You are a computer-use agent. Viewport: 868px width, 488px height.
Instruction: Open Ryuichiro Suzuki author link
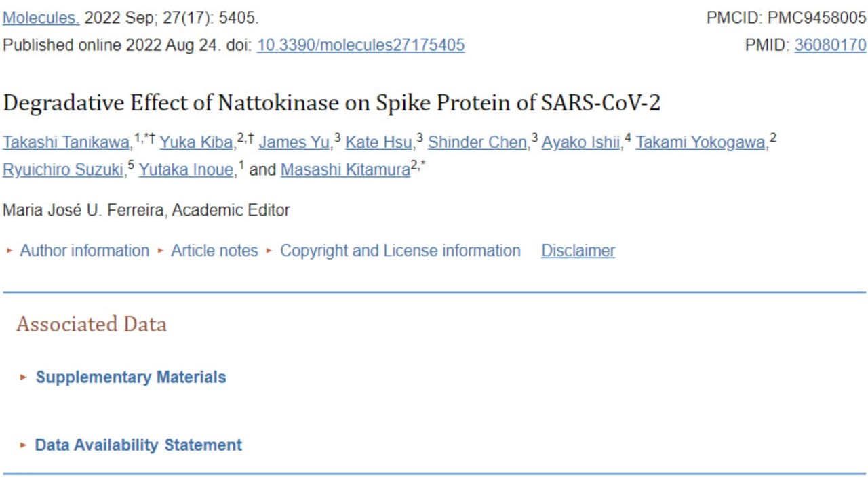click(x=64, y=170)
